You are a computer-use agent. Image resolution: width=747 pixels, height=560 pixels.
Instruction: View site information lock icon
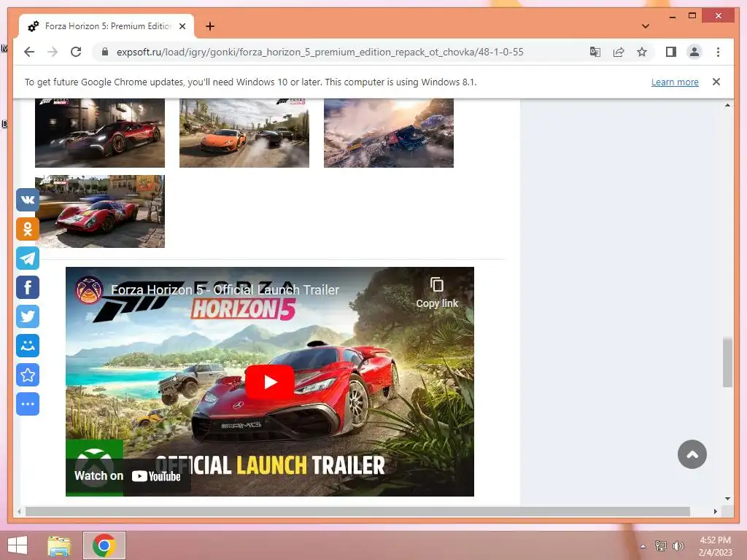[105, 52]
